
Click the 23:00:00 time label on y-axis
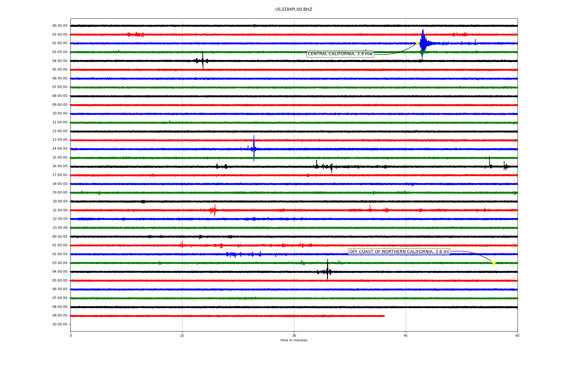pos(60,228)
